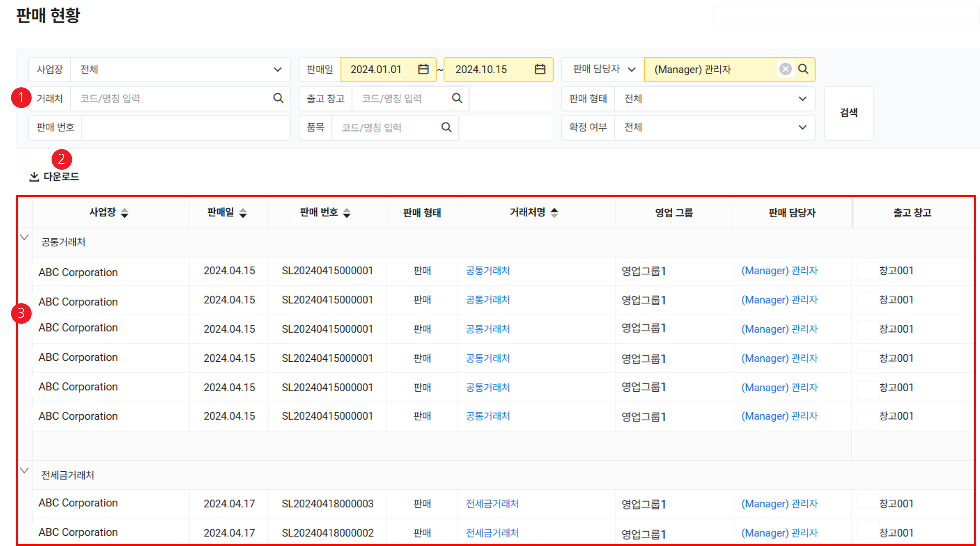Sort the table by 판매일 column
Screen dimensions: 980x546
243,213
